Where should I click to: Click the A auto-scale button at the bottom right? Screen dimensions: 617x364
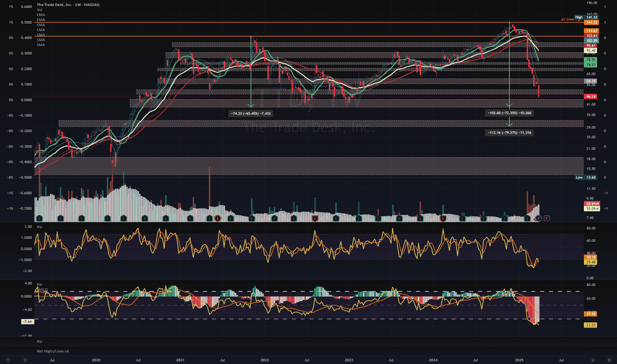point(593,360)
